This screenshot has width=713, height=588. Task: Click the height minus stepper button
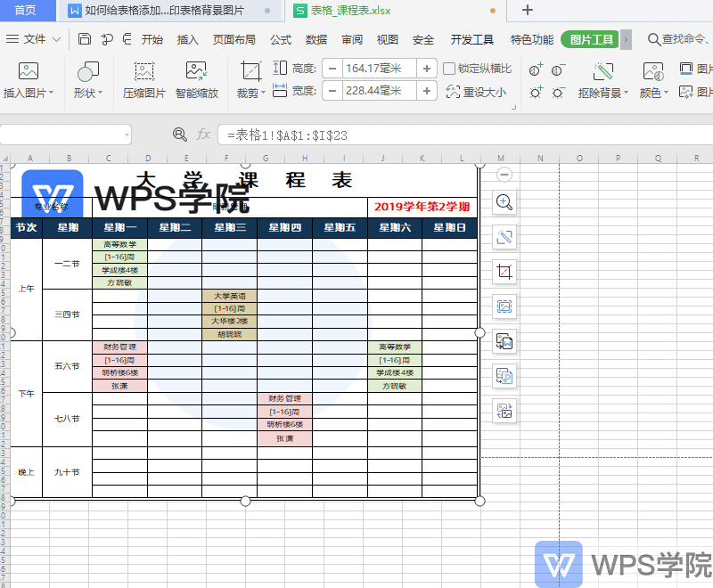coord(332,69)
